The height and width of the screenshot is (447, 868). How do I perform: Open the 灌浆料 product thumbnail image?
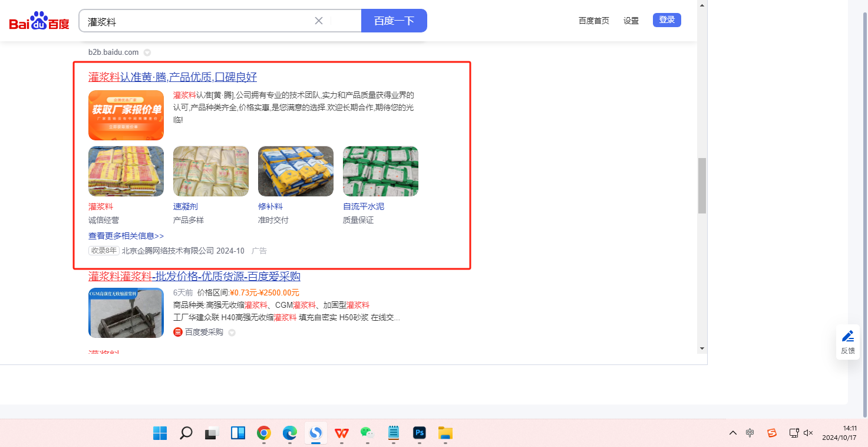click(x=126, y=172)
